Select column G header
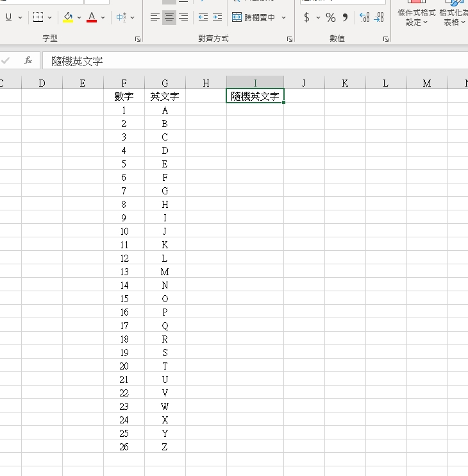 165,83
